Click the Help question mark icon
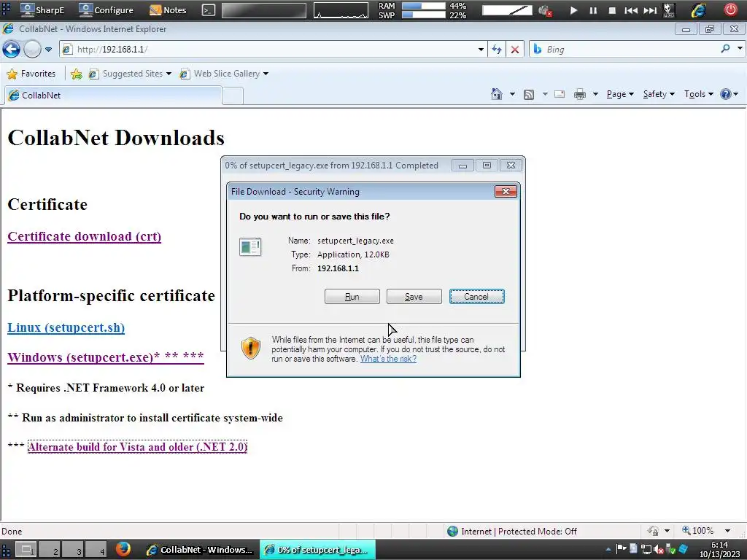 coord(725,94)
